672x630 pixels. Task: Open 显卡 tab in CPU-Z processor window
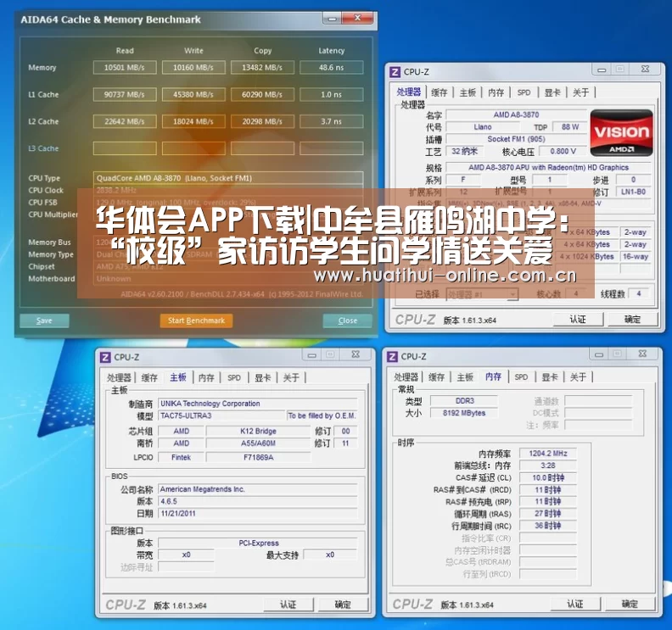pyautogui.click(x=552, y=92)
